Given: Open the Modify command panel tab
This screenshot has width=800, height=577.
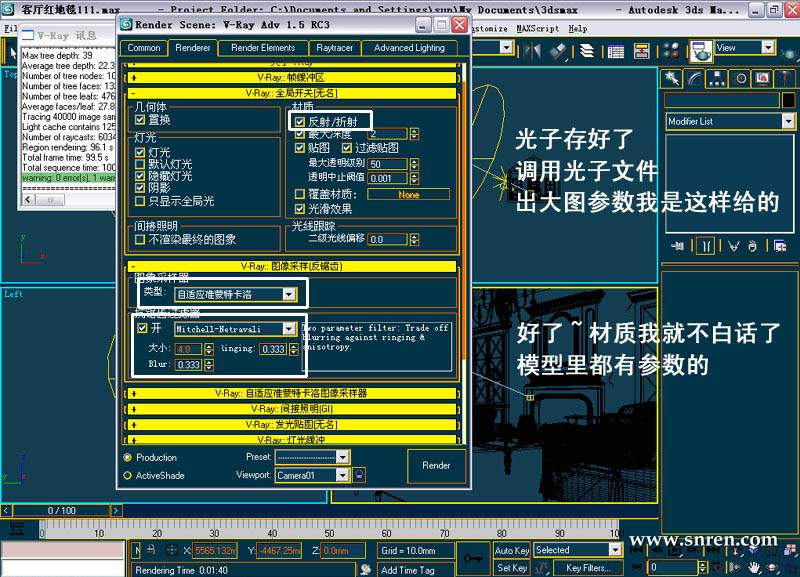Looking at the screenshot, I should click(694, 79).
